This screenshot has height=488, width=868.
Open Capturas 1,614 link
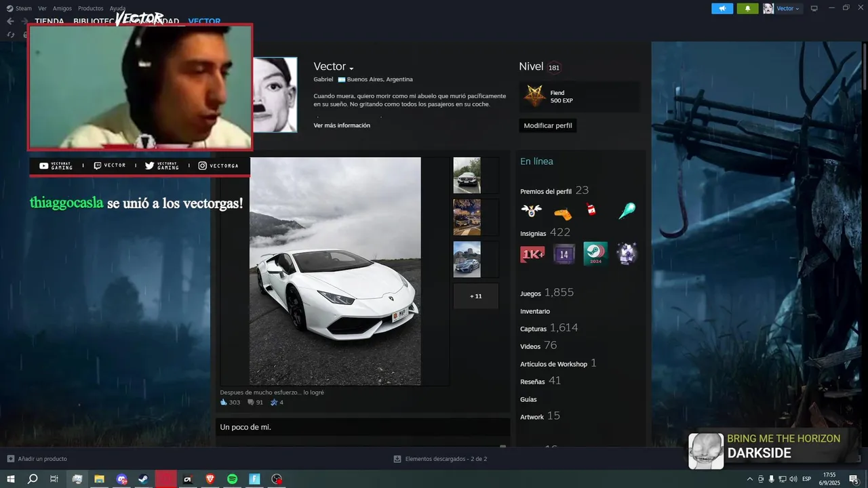pyautogui.click(x=549, y=328)
